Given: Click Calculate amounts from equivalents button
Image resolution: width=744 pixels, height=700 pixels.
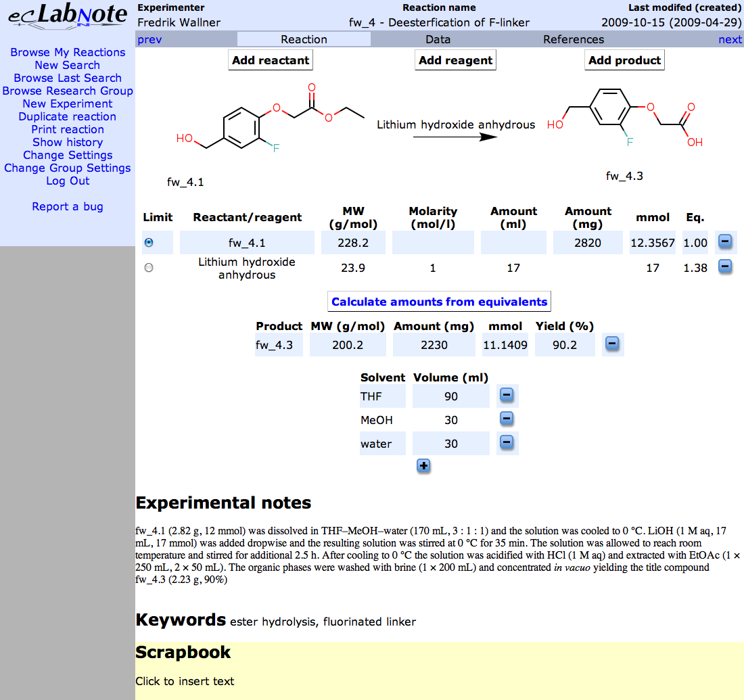Looking at the screenshot, I should (439, 302).
